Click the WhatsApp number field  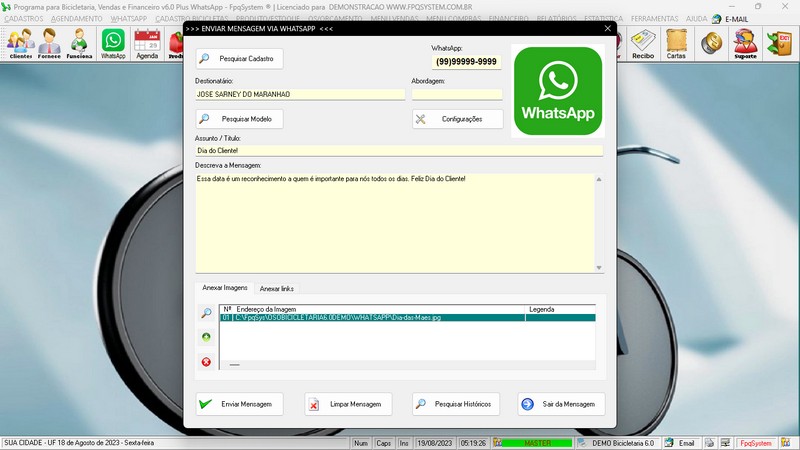[x=466, y=62]
